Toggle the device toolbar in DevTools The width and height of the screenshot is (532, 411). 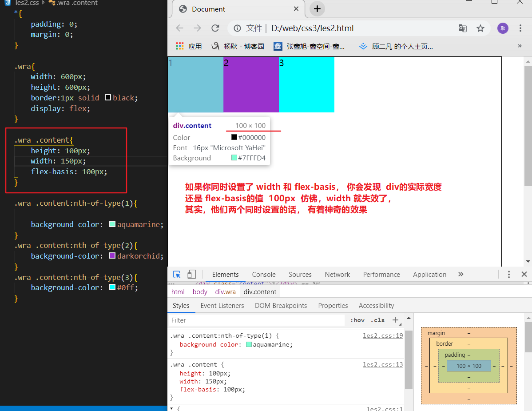coord(191,274)
